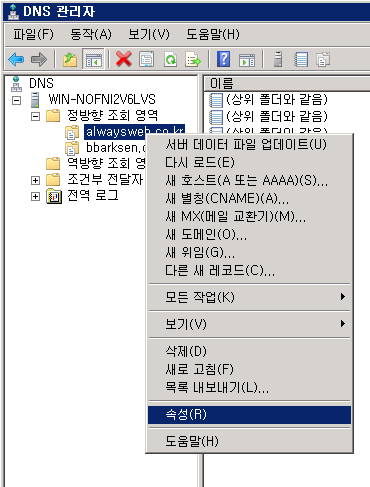
Task: Open the Properties toolbar icon
Action: click(x=147, y=60)
